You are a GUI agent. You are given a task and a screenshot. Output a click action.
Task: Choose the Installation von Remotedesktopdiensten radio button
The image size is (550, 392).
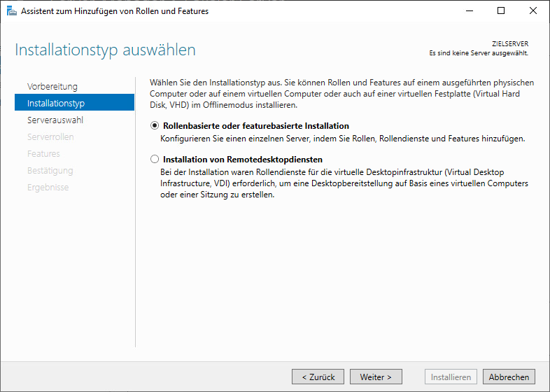(x=155, y=160)
